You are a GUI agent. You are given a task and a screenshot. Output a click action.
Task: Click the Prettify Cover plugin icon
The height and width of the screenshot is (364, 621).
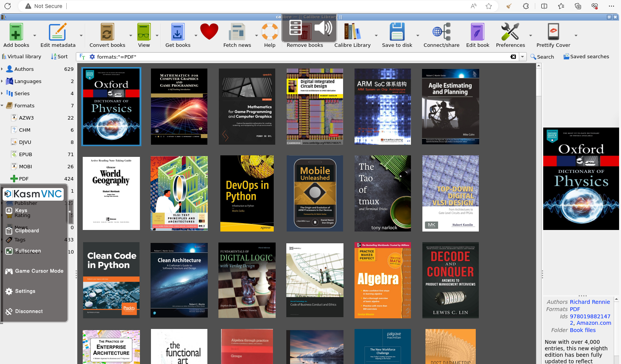point(553,32)
